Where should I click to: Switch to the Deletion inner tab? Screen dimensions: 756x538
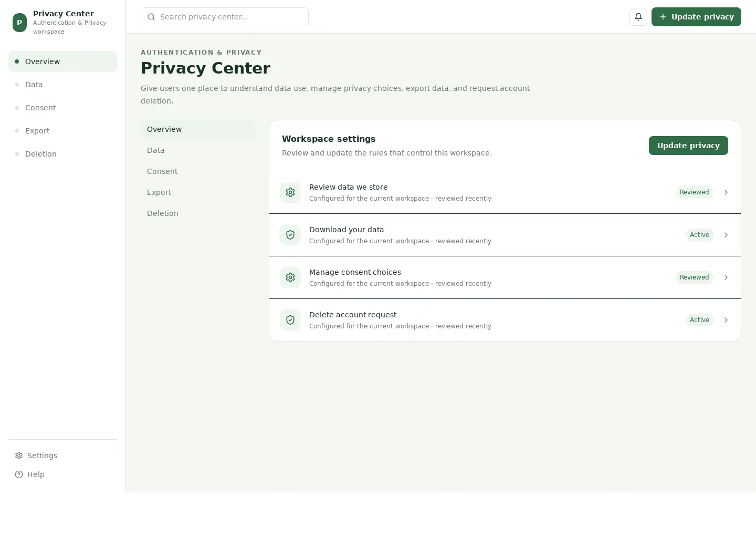[x=198, y=213]
